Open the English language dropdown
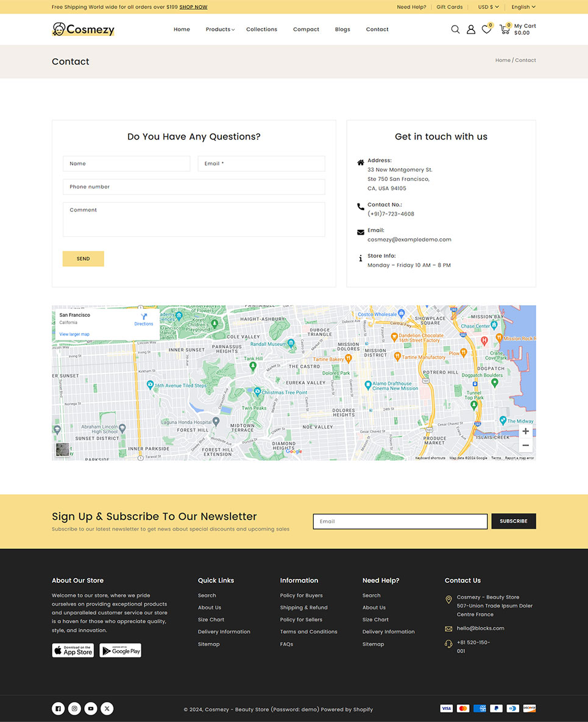 [523, 7]
